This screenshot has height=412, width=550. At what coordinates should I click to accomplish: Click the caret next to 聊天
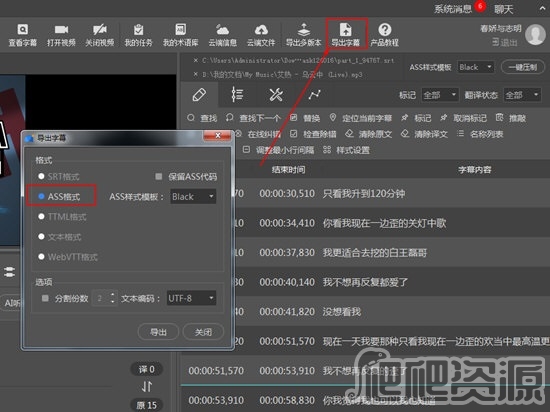pyautogui.click(x=543, y=9)
